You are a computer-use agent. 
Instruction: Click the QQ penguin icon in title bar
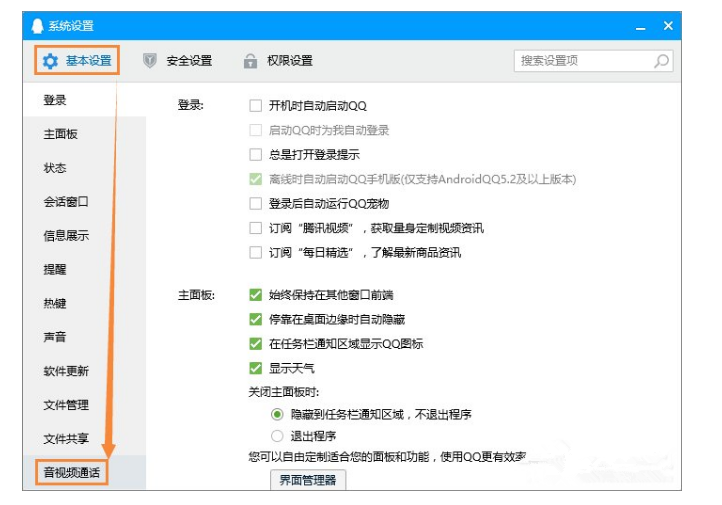38,26
